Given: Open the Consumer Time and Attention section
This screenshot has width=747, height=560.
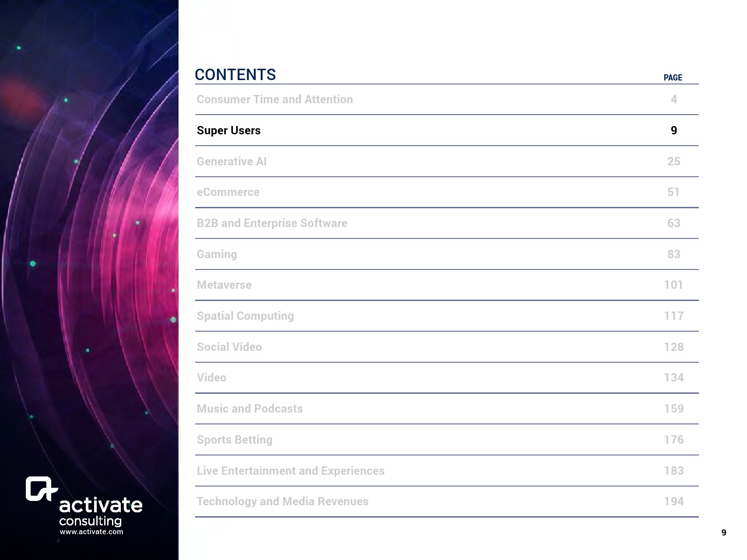Looking at the screenshot, I should pos(274,99).
